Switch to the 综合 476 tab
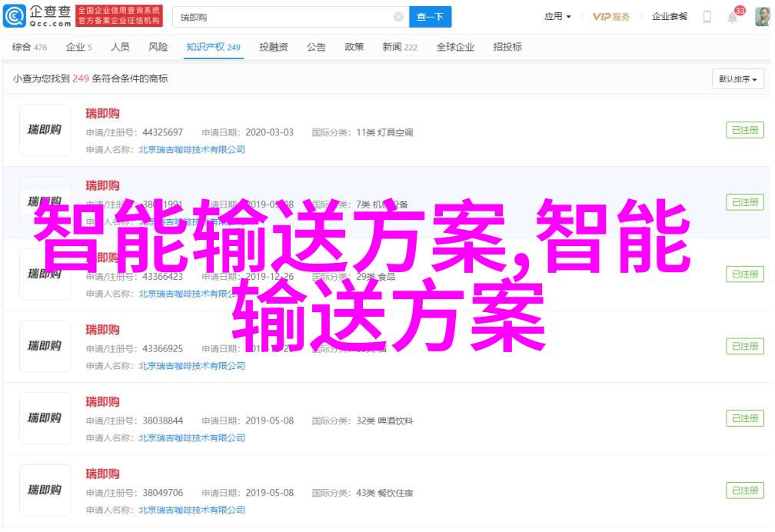Image resolution: width=775 pixels, height=532 pixels. tap(30, 47)
